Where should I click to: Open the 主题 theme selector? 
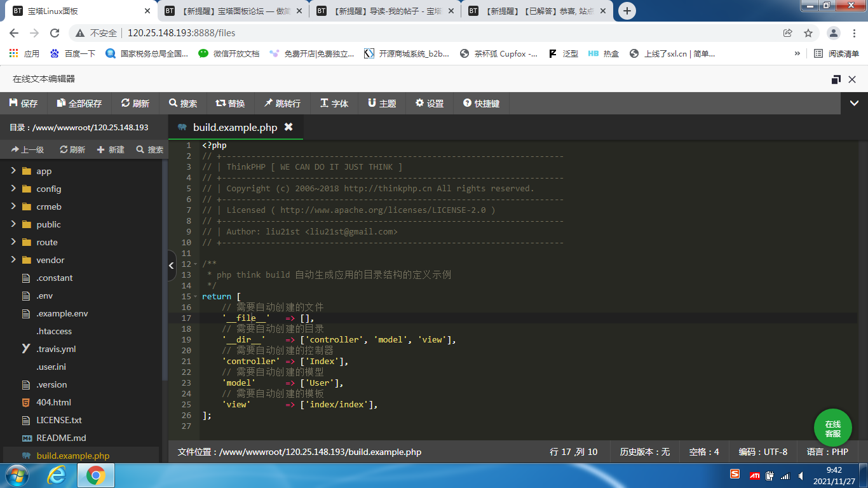382,103
